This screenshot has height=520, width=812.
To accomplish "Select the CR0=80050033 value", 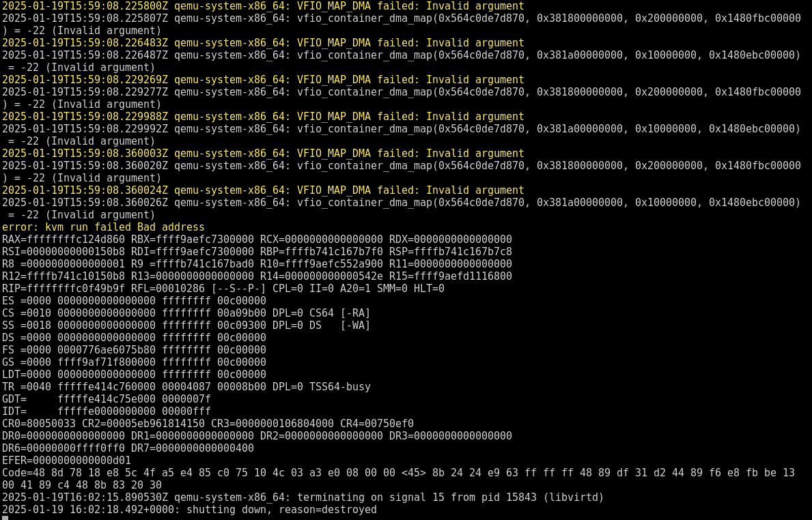I will [x=39, y=424].
